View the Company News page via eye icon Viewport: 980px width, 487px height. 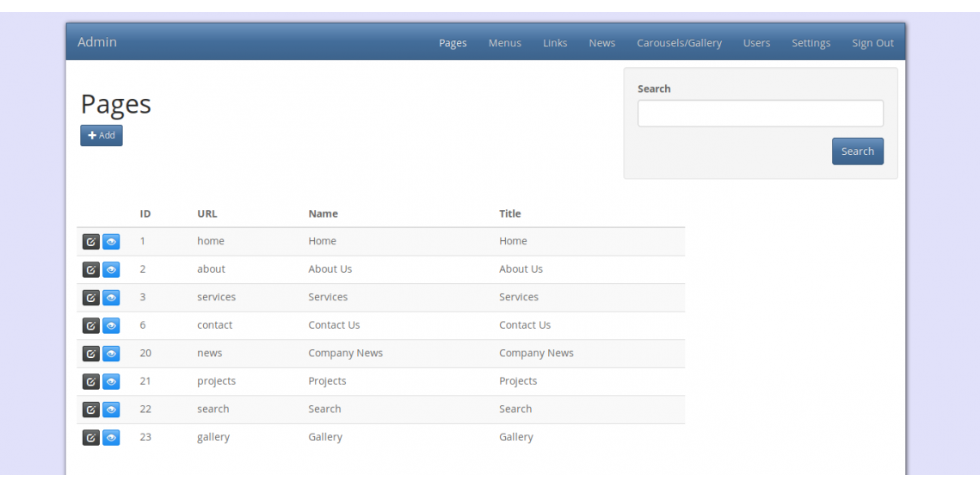[x=111, y=354]
